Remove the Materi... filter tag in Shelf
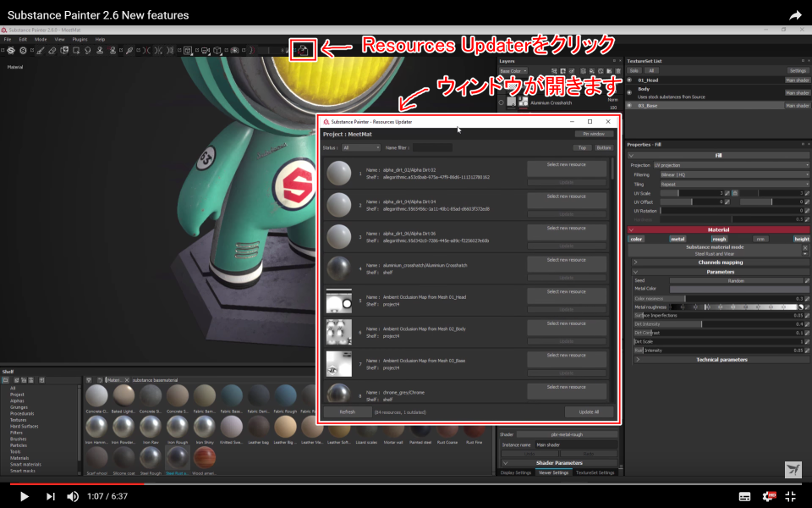The image size is (812, 508). [x=127, y=380]
